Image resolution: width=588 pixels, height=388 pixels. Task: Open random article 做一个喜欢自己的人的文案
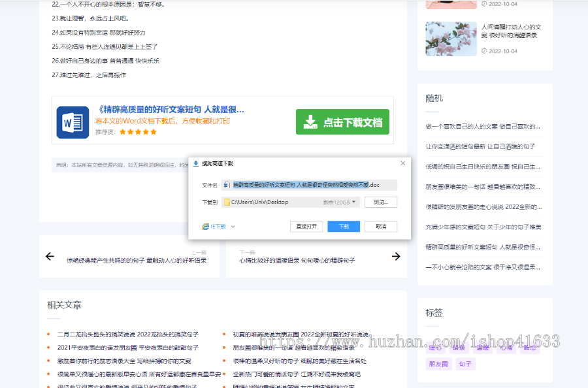point(483,126)
